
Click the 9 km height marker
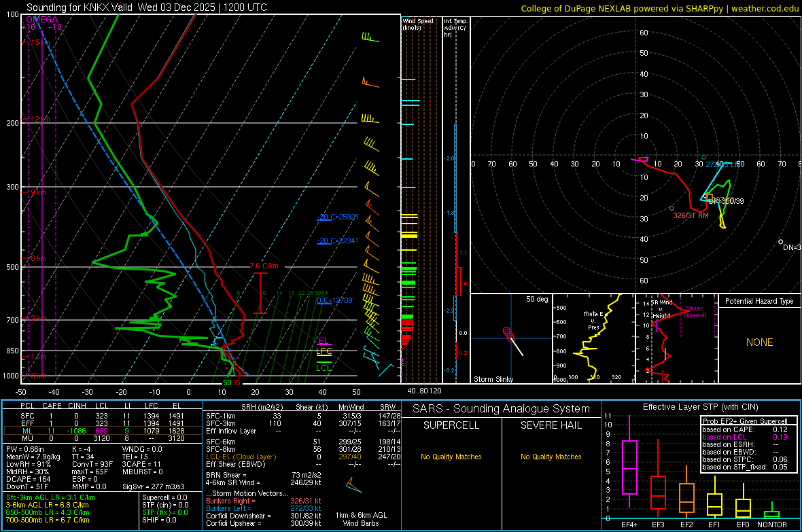[x=38, y=192]
